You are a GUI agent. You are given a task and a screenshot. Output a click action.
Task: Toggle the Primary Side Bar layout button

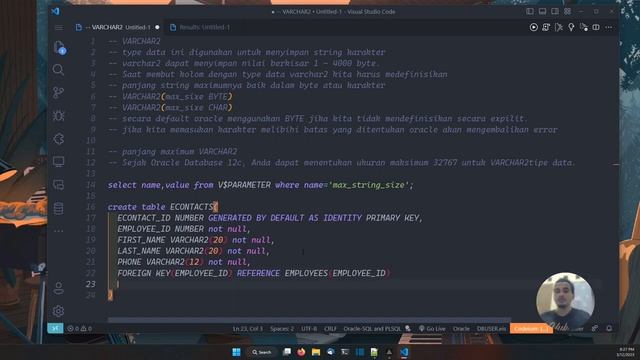(x=530, y=11)
